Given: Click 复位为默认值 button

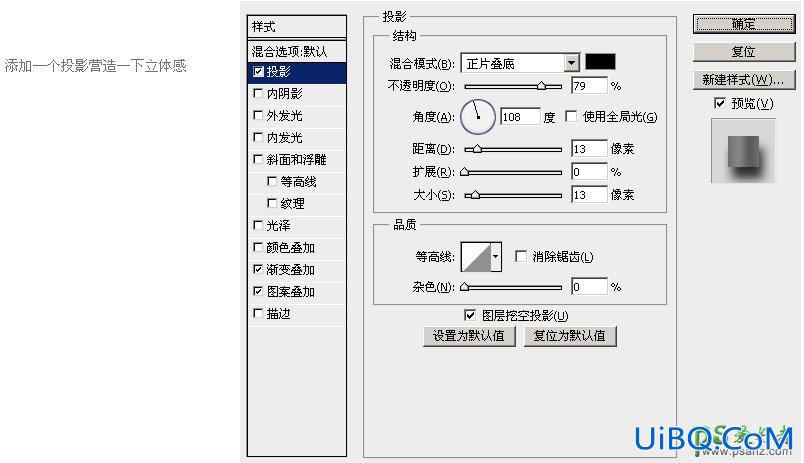Looking at the screenshot, I should (570, 336).
